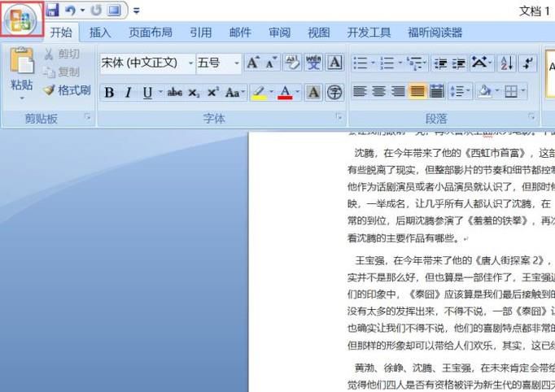Toggle show paragraph marks
Screen dimensions: 555x392
click(528, 63)
